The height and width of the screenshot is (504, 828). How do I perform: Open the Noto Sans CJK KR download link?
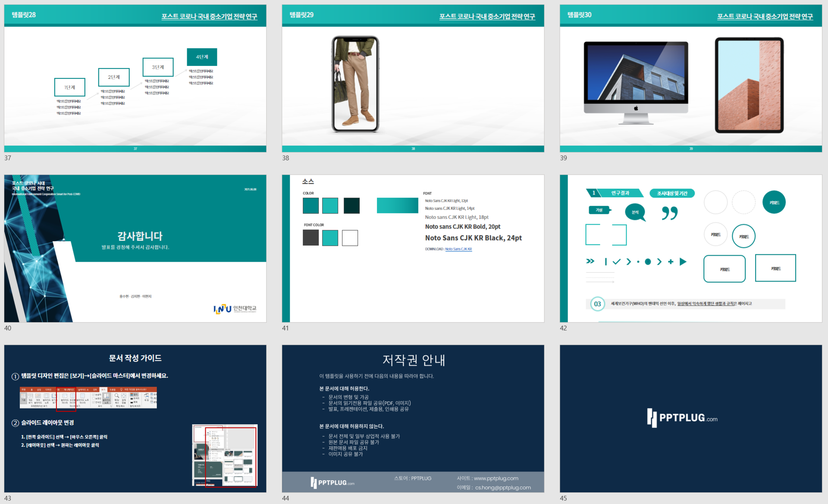pos(458,249)
